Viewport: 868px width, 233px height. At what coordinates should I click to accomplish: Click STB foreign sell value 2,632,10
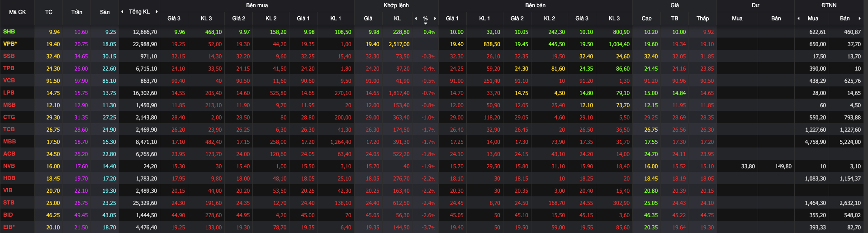click(x=850, y=203)
